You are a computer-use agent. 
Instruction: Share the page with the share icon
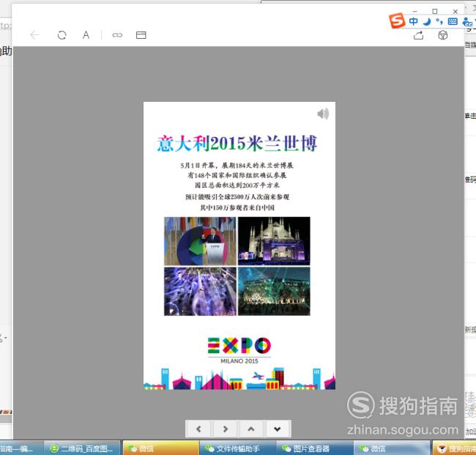point(418,35)
